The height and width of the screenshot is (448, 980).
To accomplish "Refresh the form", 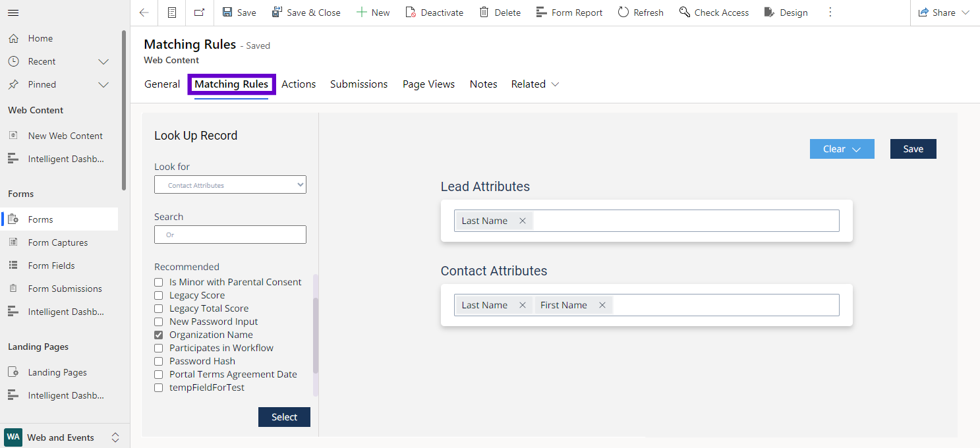I will (641, 13).
